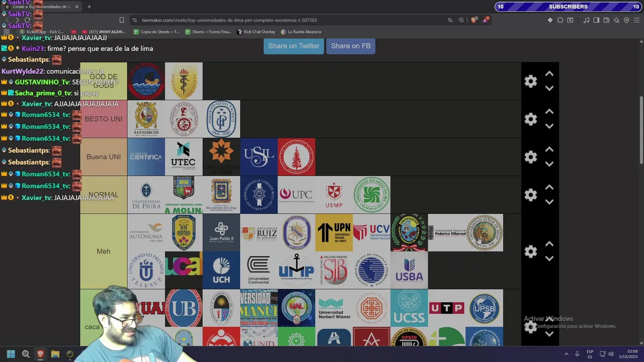Click Brave browser icon in taskbar
Screen dimensions: 644x362
(x=41, y=354)
